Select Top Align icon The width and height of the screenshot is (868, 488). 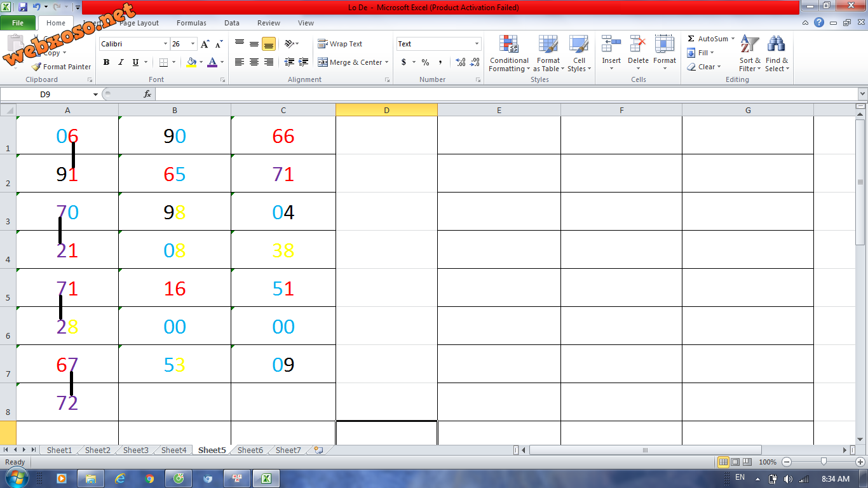point(240,44)
